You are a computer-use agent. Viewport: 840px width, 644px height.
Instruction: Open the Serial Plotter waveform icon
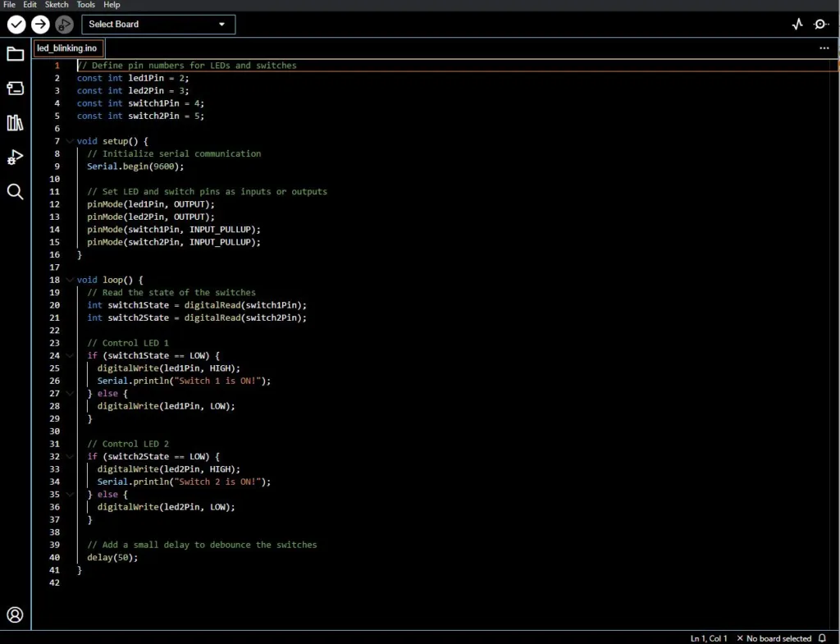[x=797, y=24]
